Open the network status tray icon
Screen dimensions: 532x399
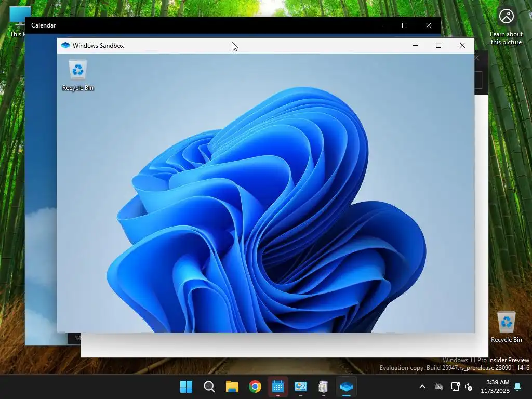pyautogui.click(x=455, y=387)
